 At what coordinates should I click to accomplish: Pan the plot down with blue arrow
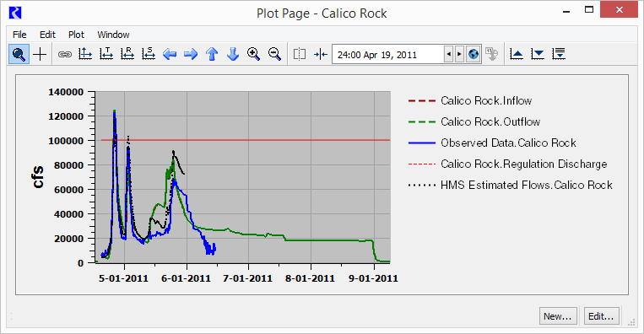[233, 54]
